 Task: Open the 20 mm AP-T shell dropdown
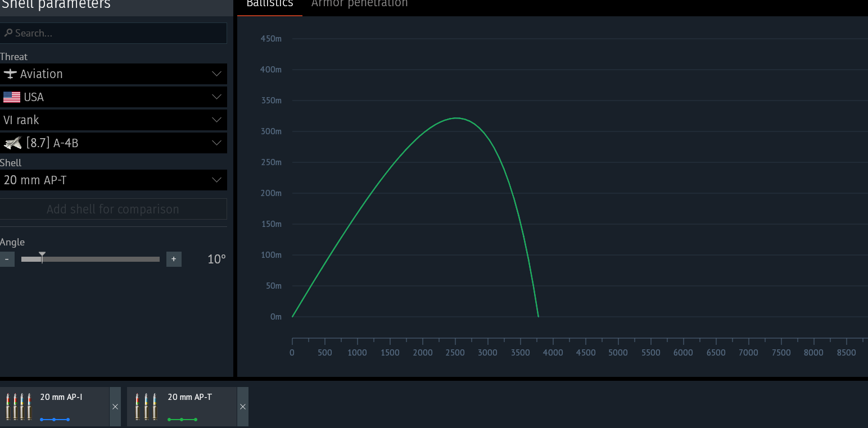tap(216, 180)
